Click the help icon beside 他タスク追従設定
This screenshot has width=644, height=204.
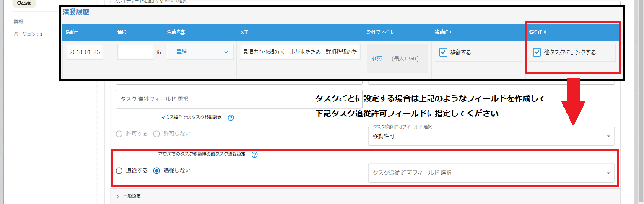point(254,155)
